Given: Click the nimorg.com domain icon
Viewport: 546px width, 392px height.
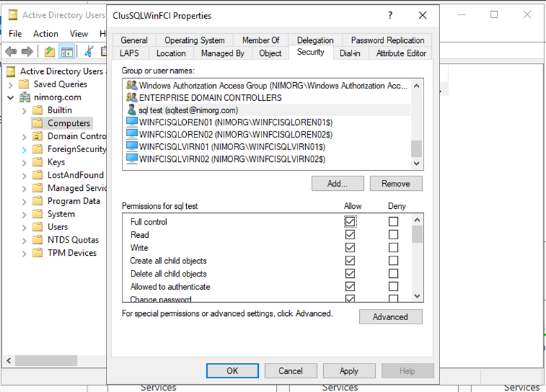Looking at the screenshot, I should pyautogui.click(x=25, y=97).
